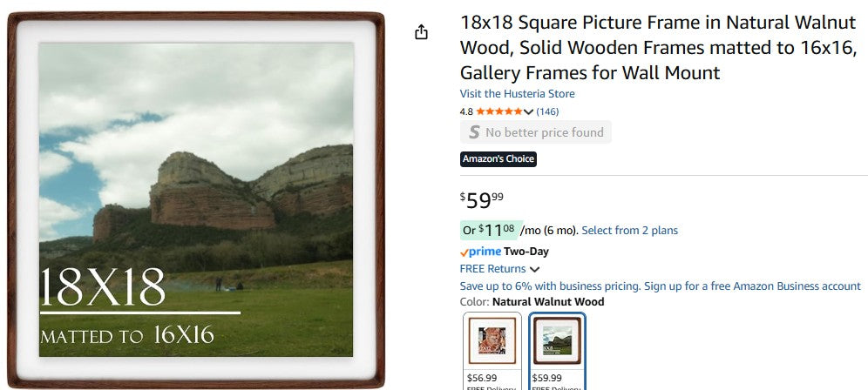
Task: Expand the FREE Returns chevron
Action: pos(534,269)
